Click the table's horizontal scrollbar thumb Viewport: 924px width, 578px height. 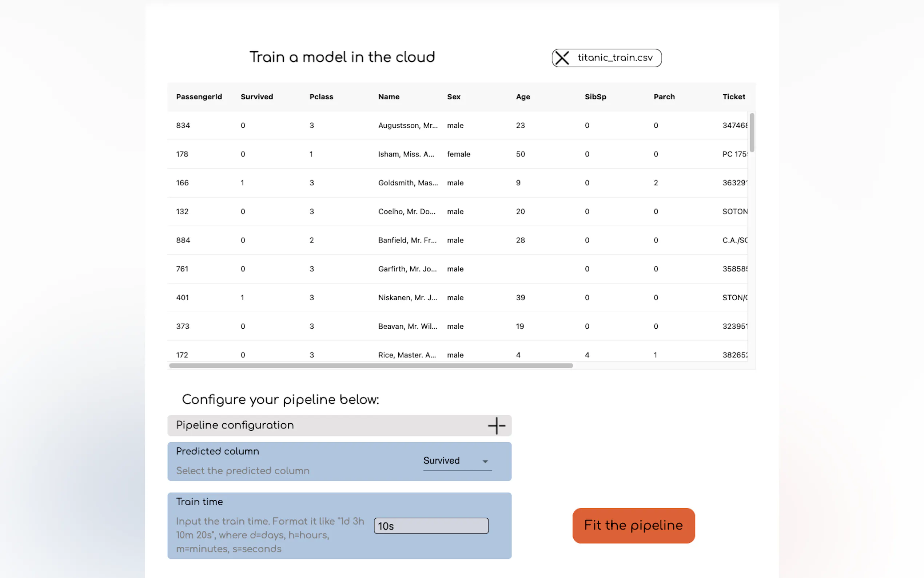371,365
